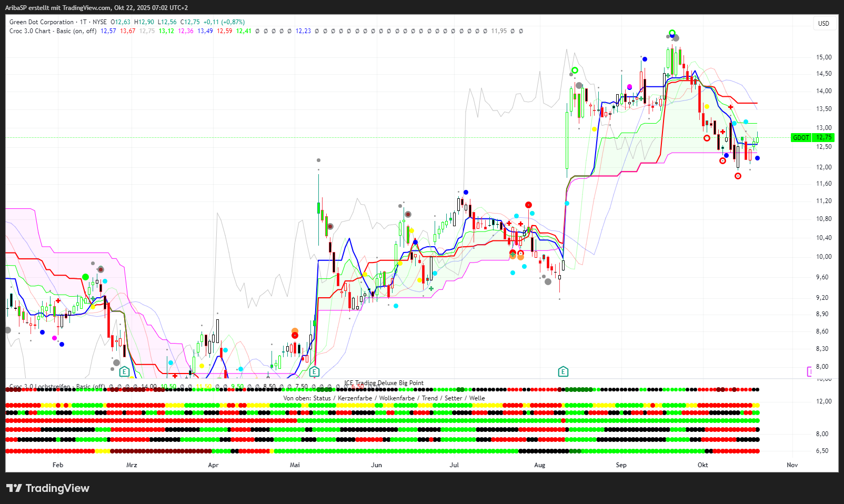Select the Sep label on the time axis

(x=621, y=465)
